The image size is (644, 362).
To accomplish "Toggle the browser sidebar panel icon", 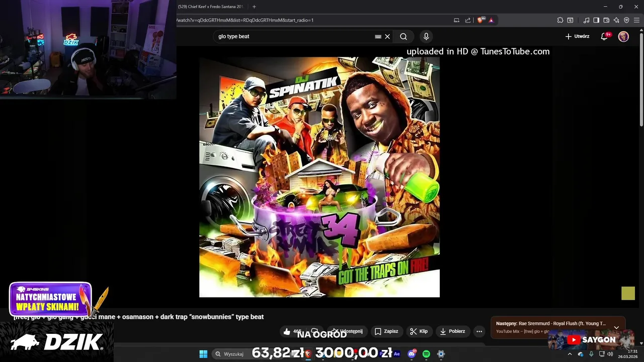I will tap(596, 20).
